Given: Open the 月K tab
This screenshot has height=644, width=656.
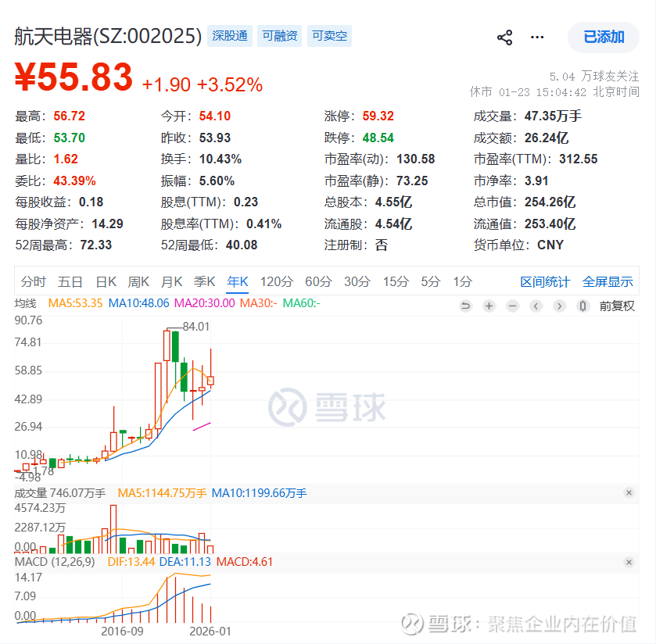Looking at the screenshot, I should pos(171,281).
